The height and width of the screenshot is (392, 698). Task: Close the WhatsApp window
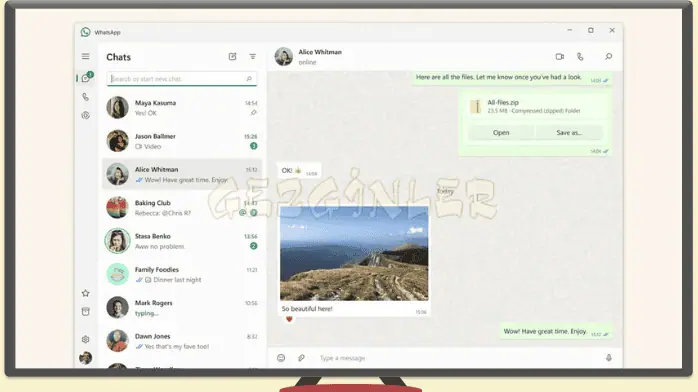pos(612,30)
